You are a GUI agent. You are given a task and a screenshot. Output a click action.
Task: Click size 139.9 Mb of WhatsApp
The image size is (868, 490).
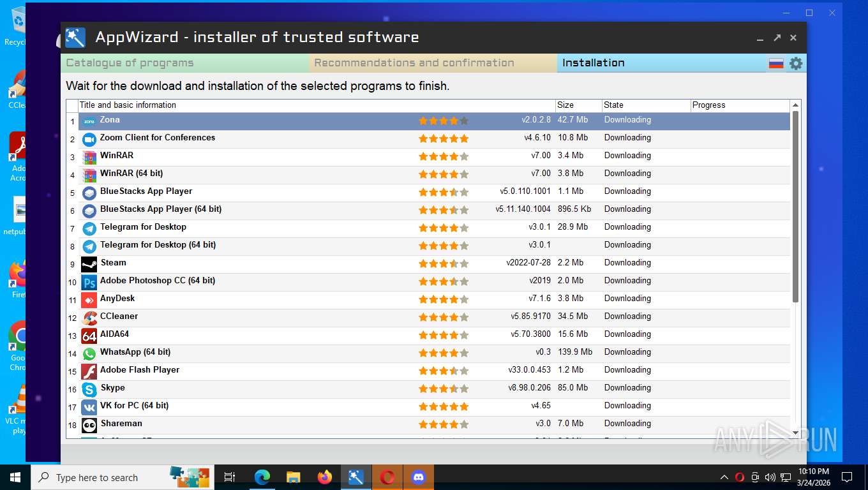tap(575, 352)
